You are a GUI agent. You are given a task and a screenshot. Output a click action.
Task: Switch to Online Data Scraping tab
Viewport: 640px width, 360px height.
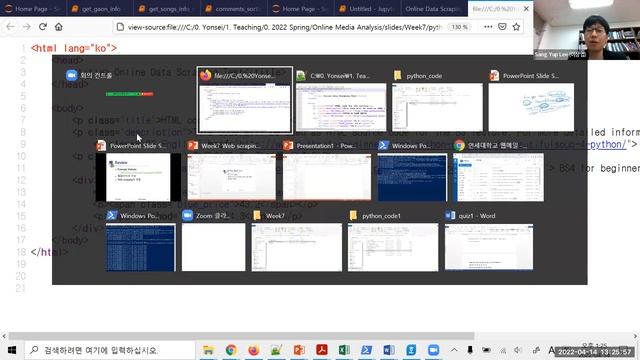coord(434,9)
